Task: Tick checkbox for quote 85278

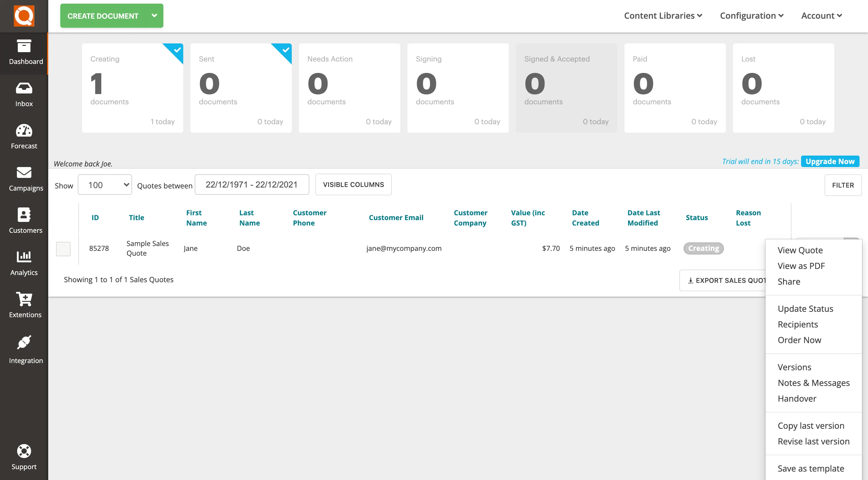Action: [63, 249]
